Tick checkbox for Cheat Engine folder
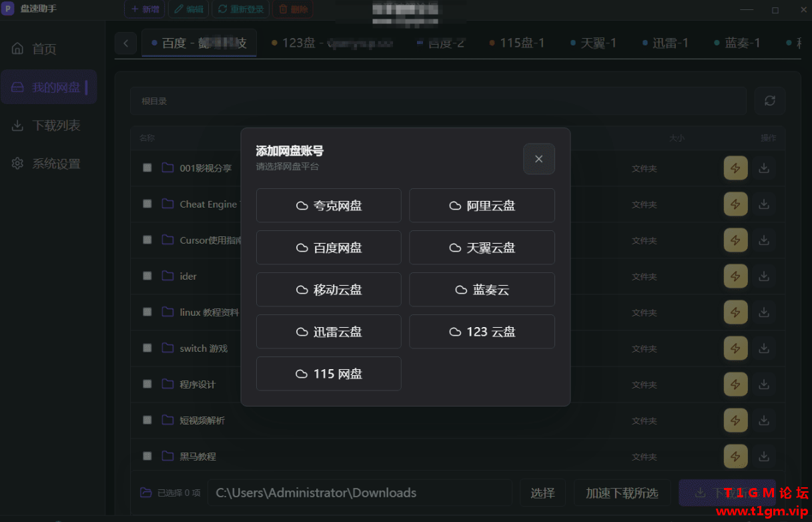Viewport: 812px width, 522px height. point(147,204)
